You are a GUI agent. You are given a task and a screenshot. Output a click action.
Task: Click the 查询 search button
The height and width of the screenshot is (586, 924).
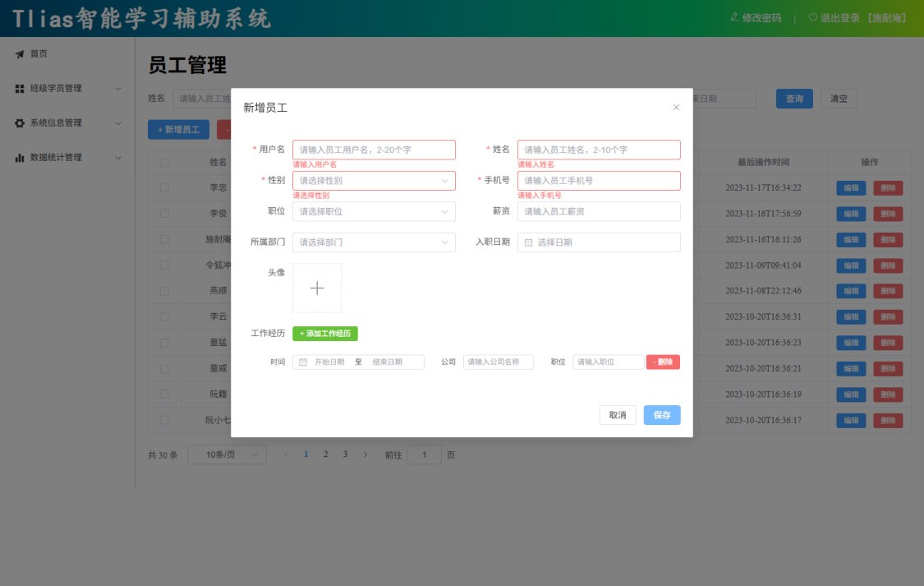pyautogui.click(x=794, y=99)
